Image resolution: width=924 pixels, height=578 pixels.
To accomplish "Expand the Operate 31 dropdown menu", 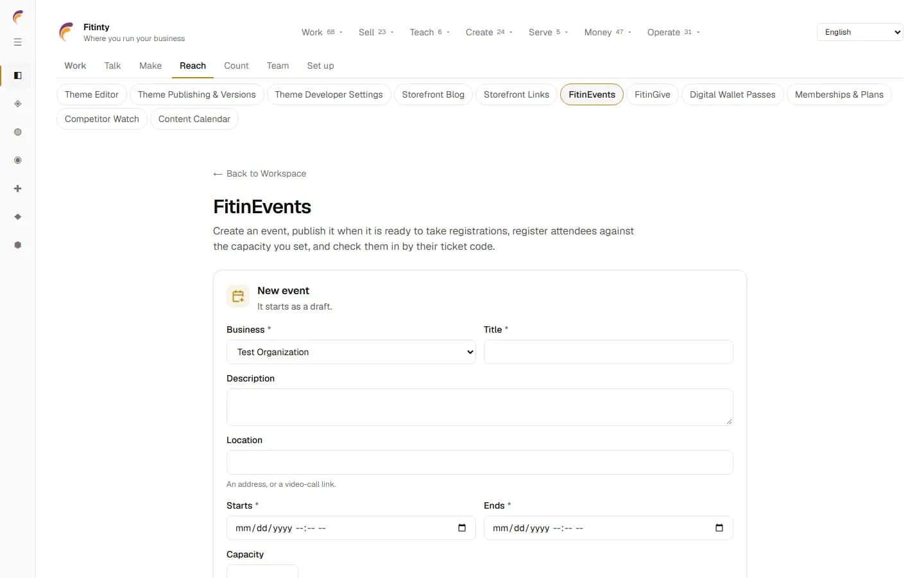I will tap(673, 32).
